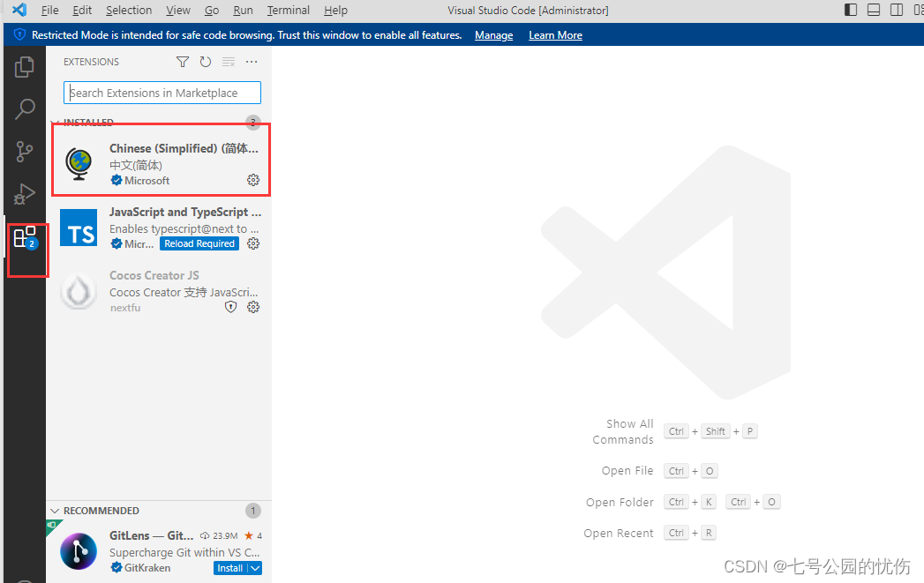Screen dimensions: 924x583
Task: Click the Learn More link
Action: [x=555, y=35]
